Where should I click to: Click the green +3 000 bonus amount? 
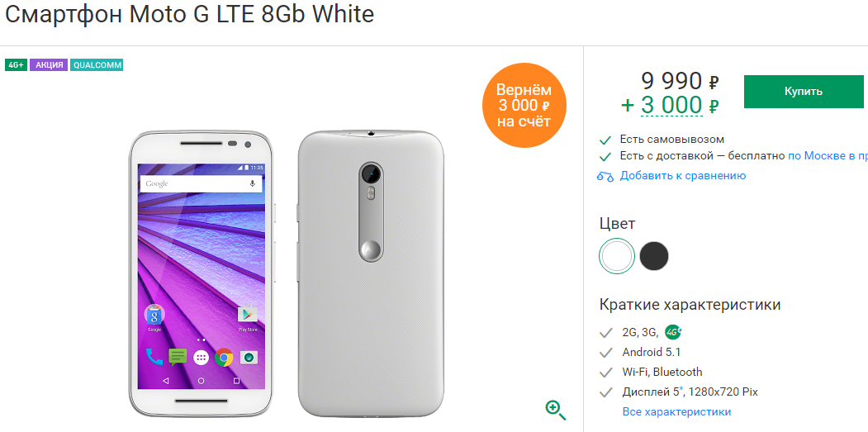click(x=671, y=105)
